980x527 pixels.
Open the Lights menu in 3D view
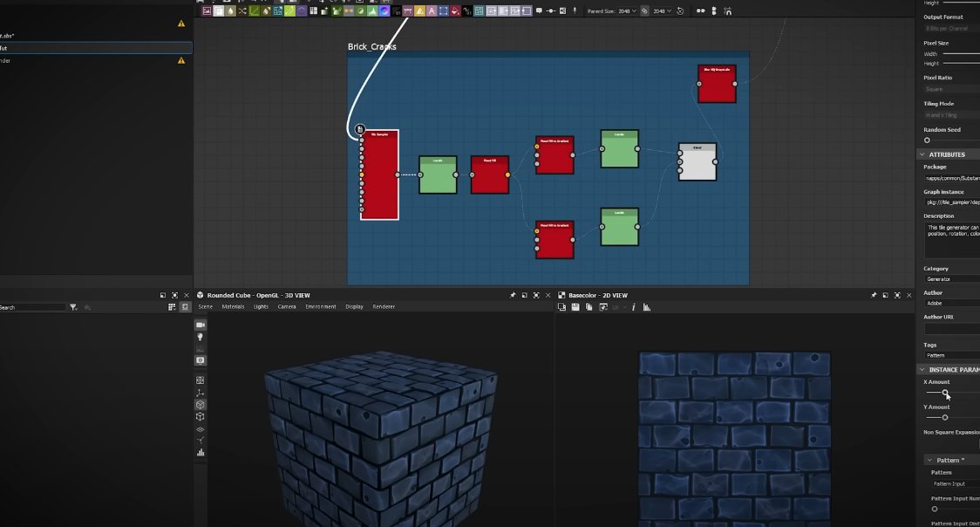tap(261, 307)
